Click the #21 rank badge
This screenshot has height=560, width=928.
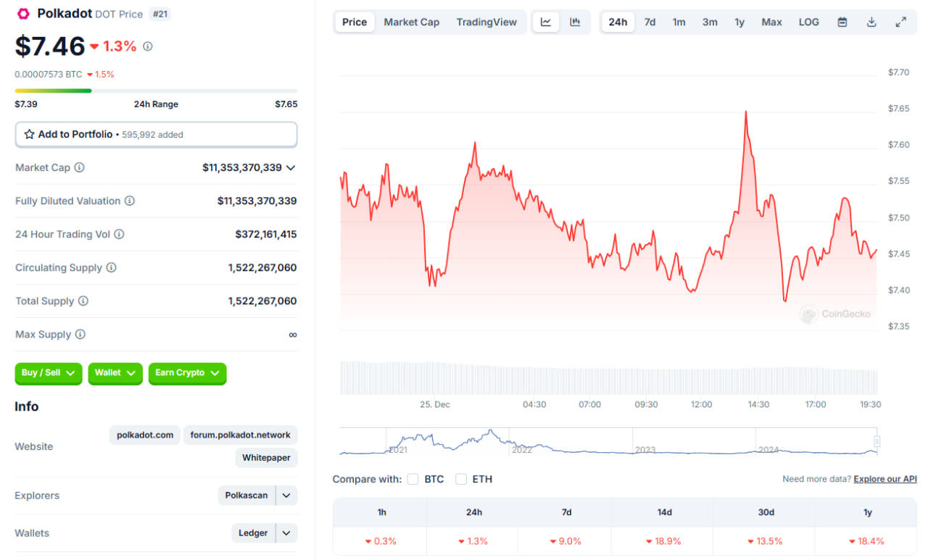(160, 14)
